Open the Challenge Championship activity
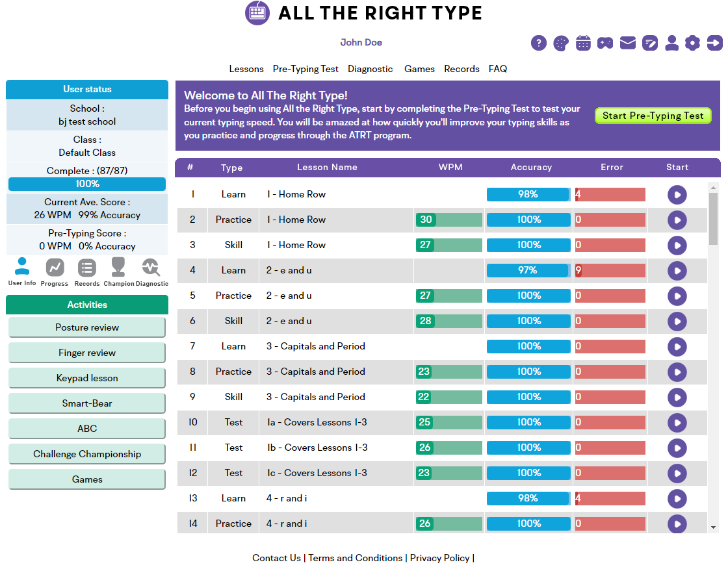This screenshot has width=728, height=569. pos(87,455)
